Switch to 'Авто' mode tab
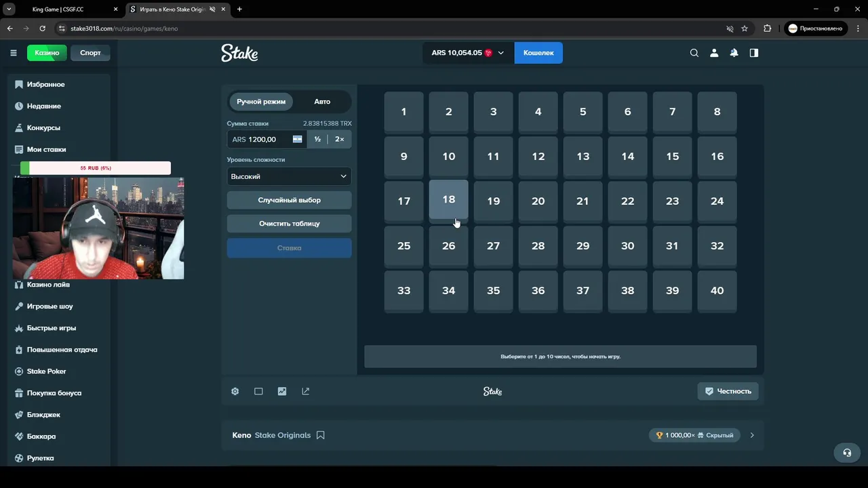The width and height of the screenshot is (868, 488). pos(322,102)
